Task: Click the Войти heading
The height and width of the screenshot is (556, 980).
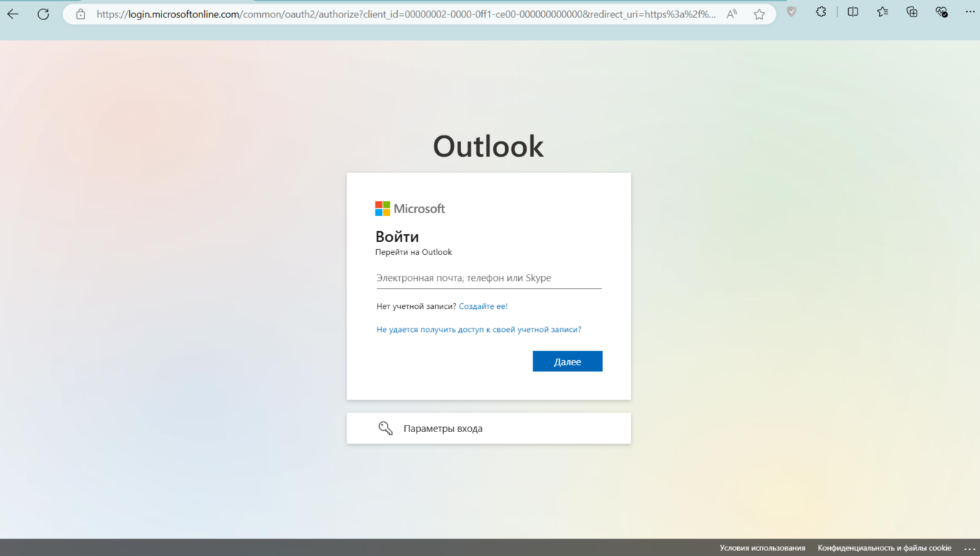Action: pyautogui.click(x=397, y=236)
